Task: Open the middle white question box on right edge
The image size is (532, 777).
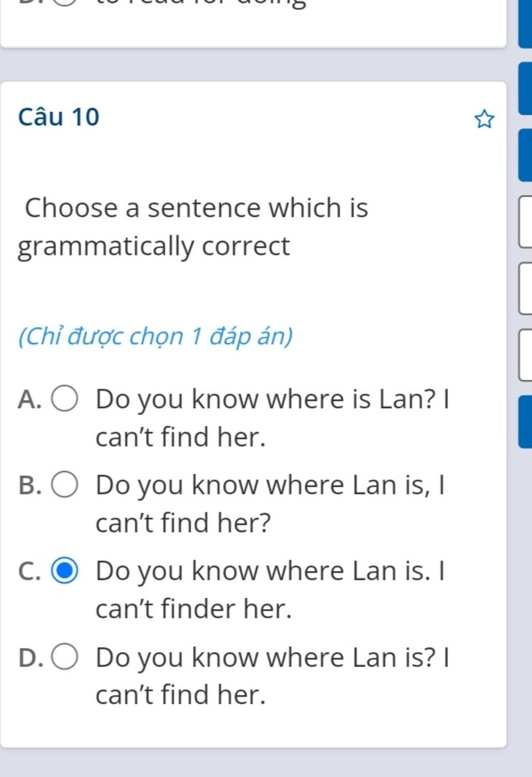Action: click(x=525, y=288)
